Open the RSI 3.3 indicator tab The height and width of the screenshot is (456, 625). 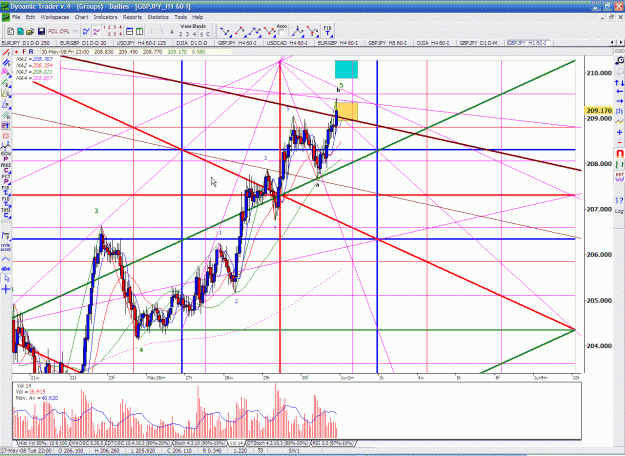tap(333, 443)
